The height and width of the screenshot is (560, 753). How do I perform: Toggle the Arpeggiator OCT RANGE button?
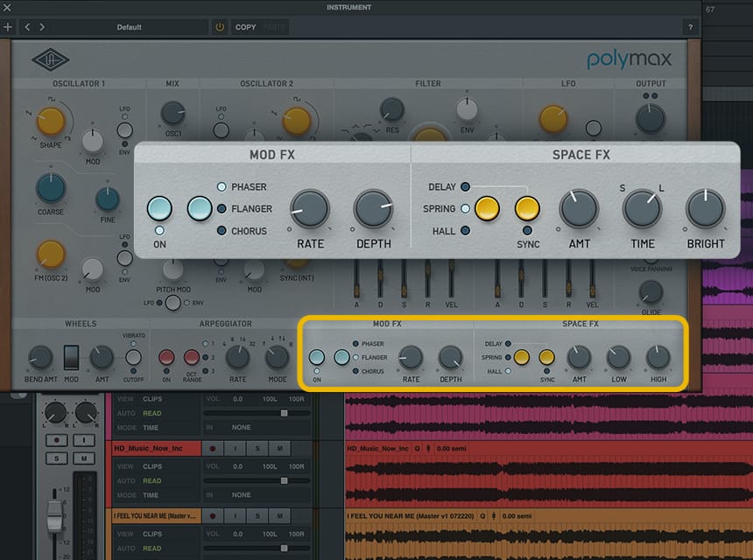192,358
